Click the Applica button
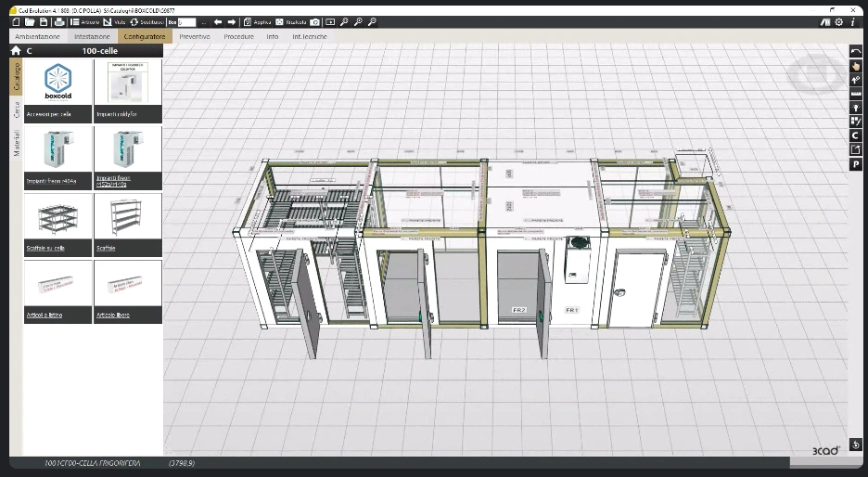This screenshot has width=868, height=477. (x=257, y=21)
